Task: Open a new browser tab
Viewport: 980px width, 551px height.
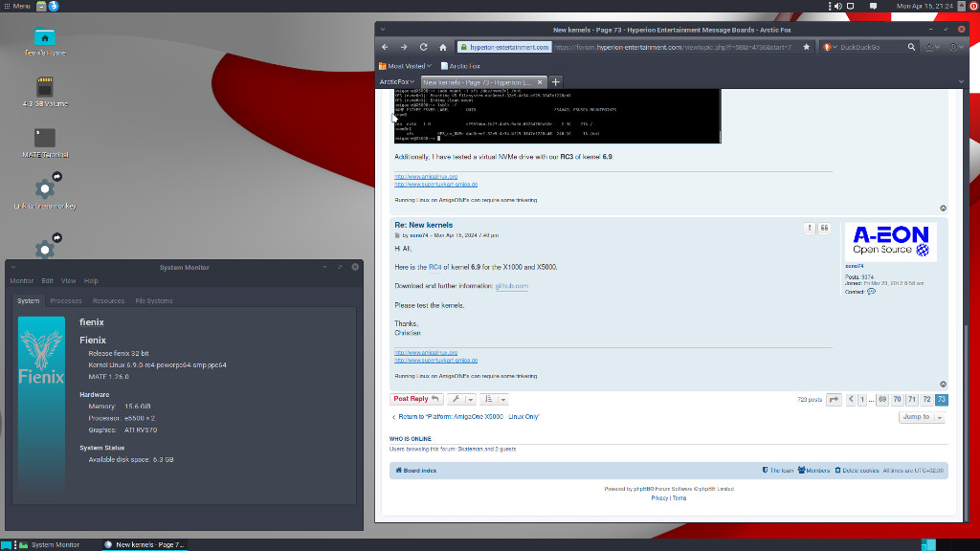Action: [x=555, y=82]
